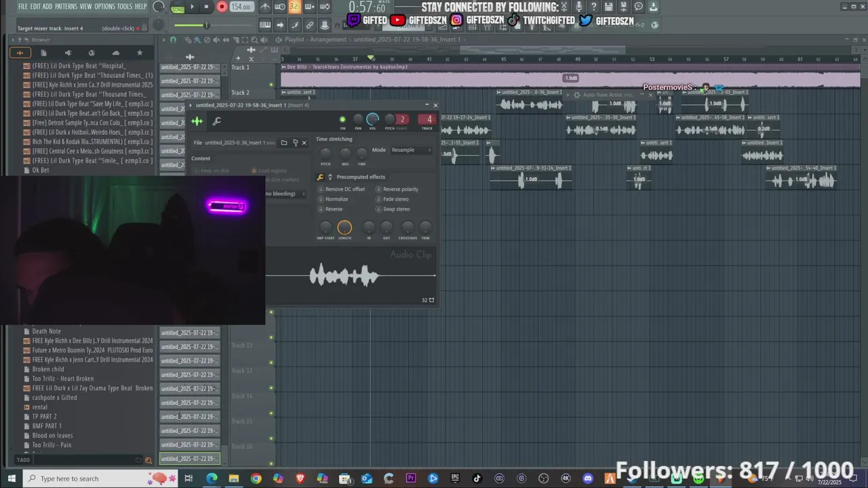The width and height of the screenshot is (868, 488).
Task: Select 'BMF PART 1' in browser
Action: 47,426
